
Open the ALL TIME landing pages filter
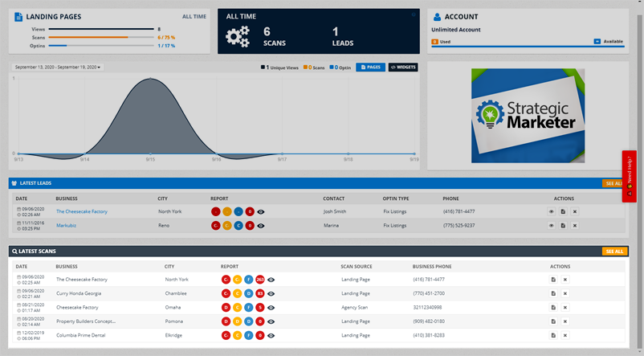coord(194,16)
